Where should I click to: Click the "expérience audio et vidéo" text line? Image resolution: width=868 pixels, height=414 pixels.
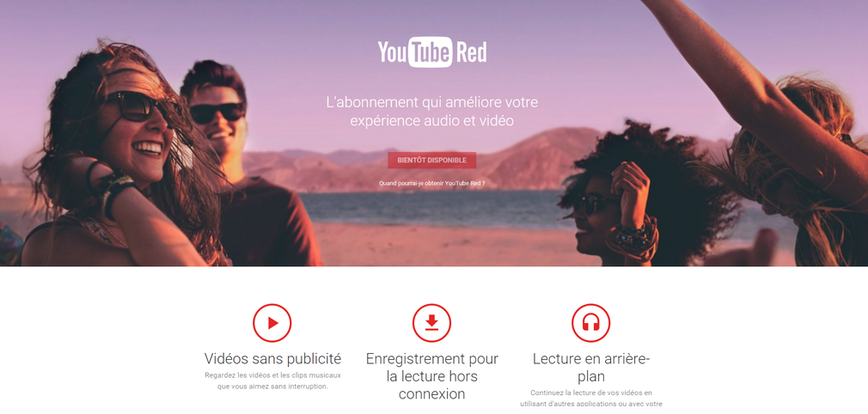tap(431, 120)
